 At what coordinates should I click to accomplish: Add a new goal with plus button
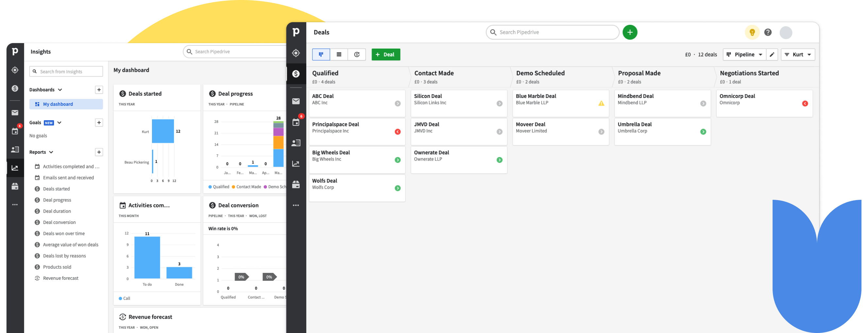[x=99, y=123]
